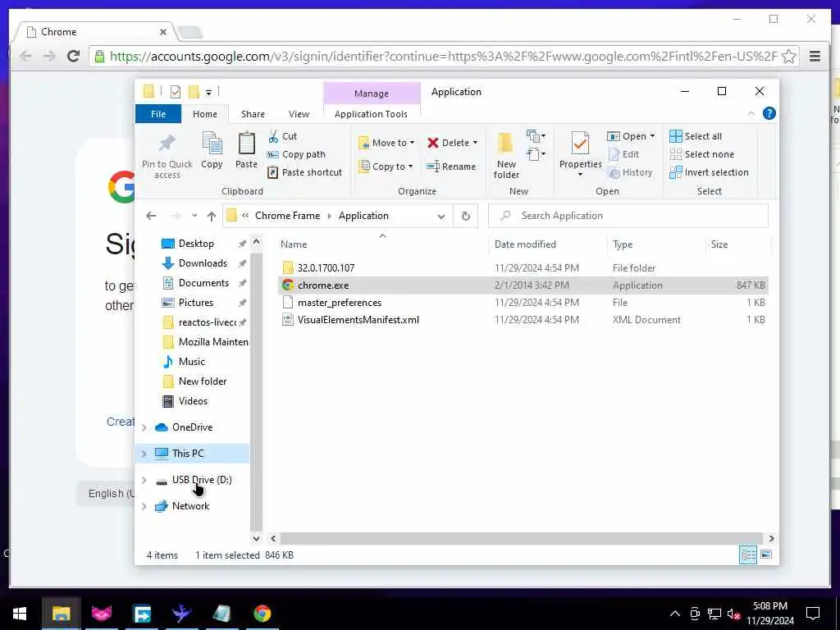Click File Explorer taskbar icon
Screen dimensions: 840x630
coord(61,614)
